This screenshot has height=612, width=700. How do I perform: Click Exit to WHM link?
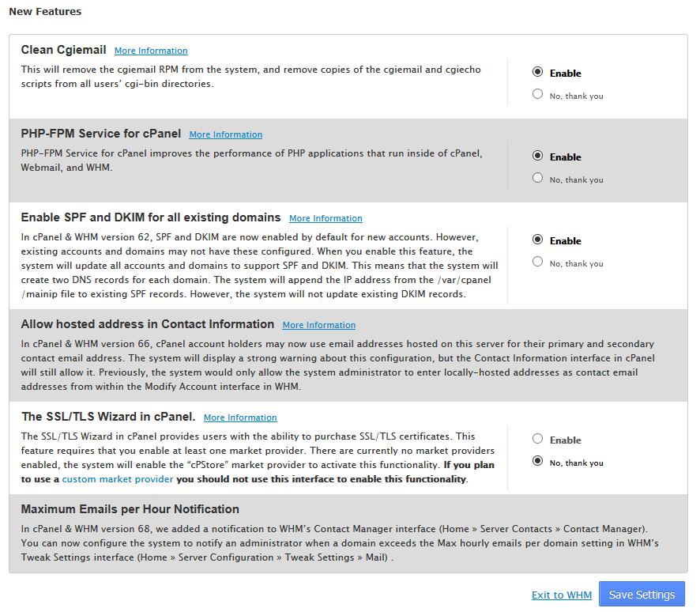pyautogui.click(x=562, y=595)
